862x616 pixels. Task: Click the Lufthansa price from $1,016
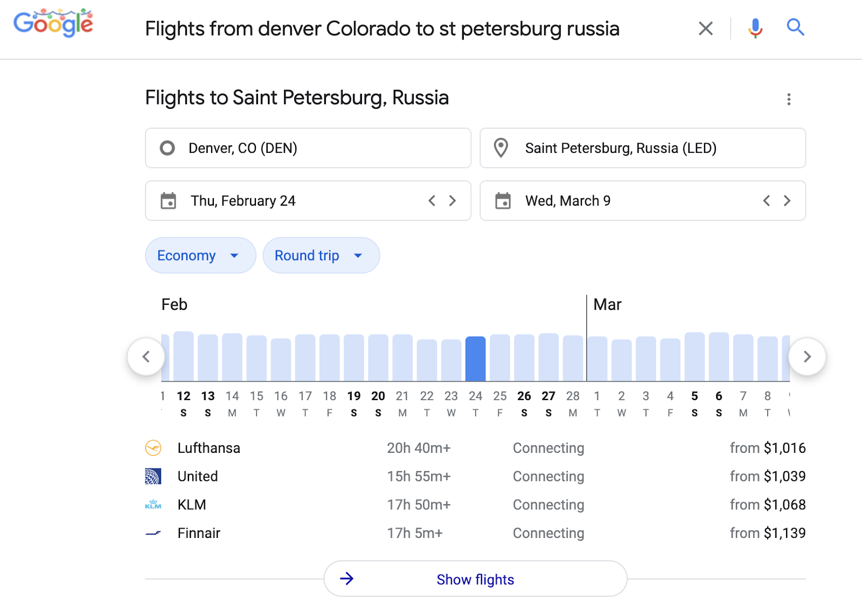click(768, 448)
